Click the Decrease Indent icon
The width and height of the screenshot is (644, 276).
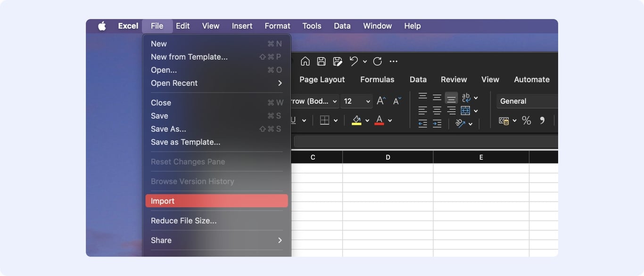pos(423,123)
